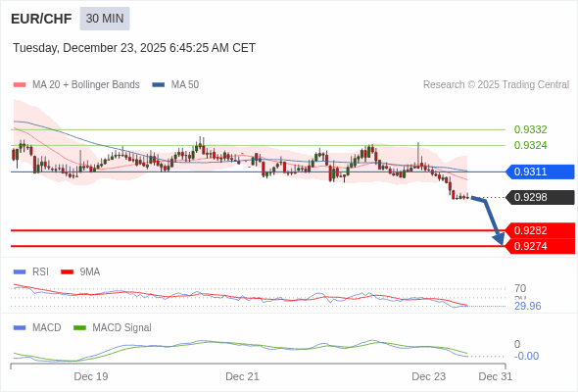Click the red 0.9282 support price tag
This screenshot has width=578, height=392.
pos(541,230)
